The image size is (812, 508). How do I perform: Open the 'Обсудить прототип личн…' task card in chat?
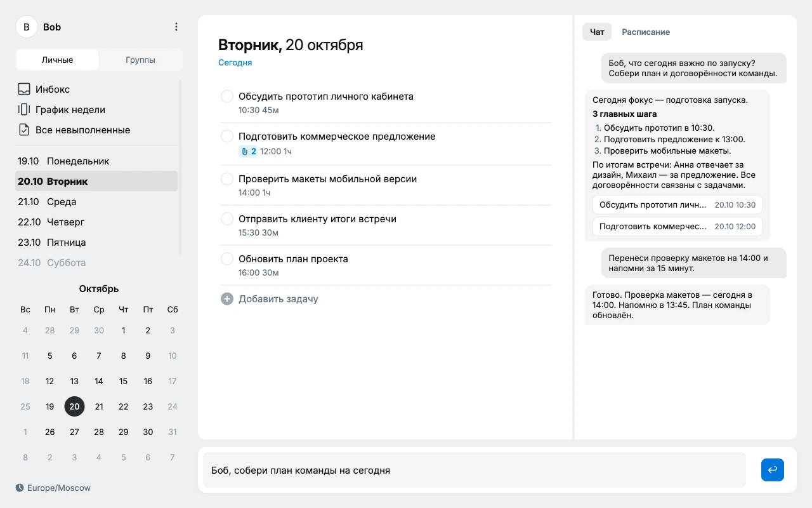point(678,205)
